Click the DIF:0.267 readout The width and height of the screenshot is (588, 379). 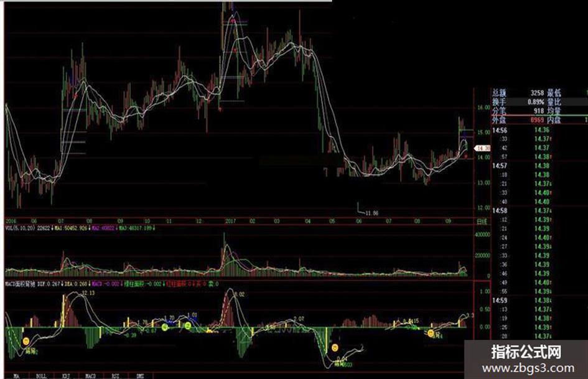[49, 284]
